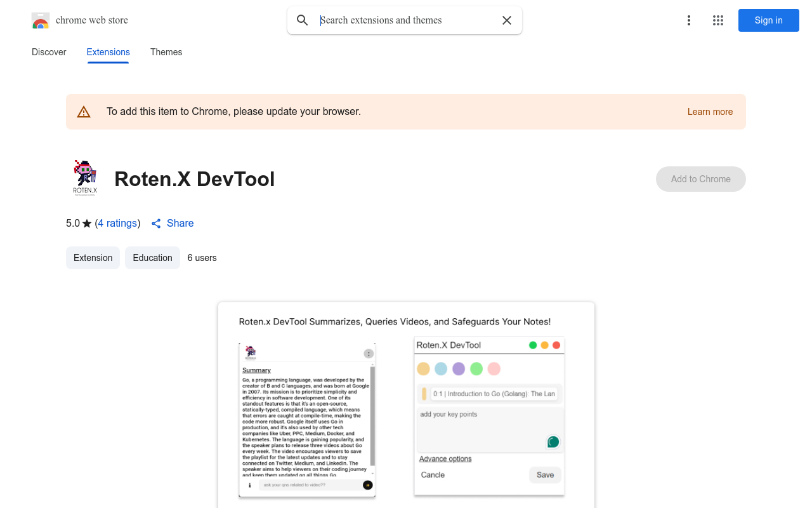812x508 pixels.
Task: Open the Google apps grid
Action: point(718,20)
